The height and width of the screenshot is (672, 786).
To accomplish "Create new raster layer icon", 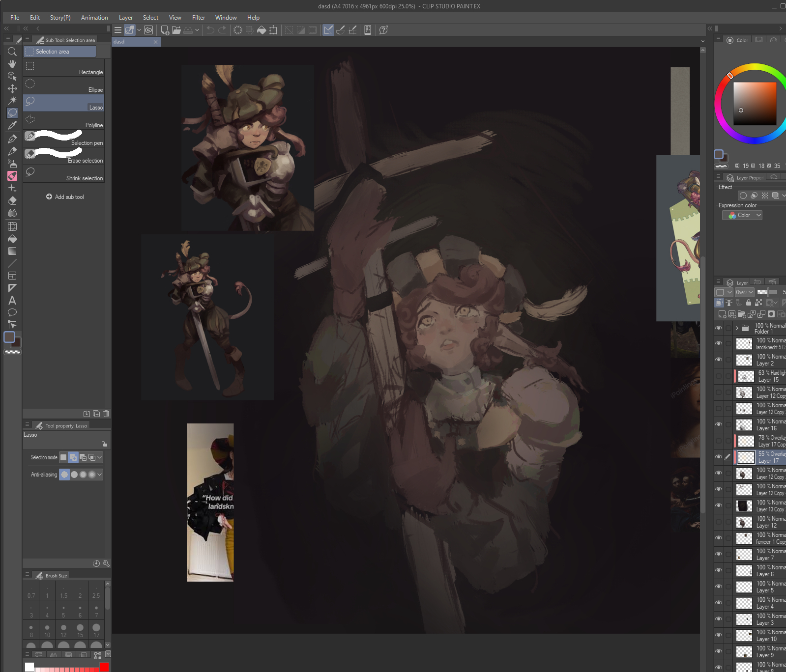I will pos(722,314).
